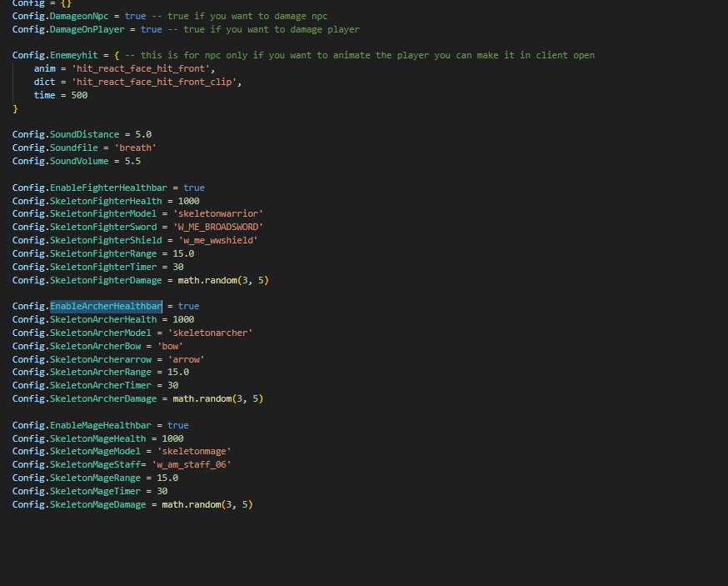This screenshot has height=586, width=728.
Task: Click the highlighted EnableArcherHealthbar text
Action: pos(106,306)
